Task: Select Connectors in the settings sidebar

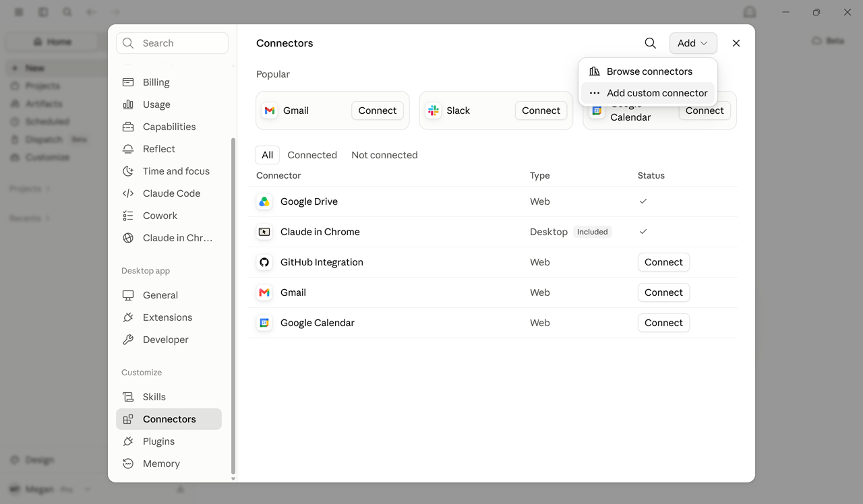Action: (169, 419)
